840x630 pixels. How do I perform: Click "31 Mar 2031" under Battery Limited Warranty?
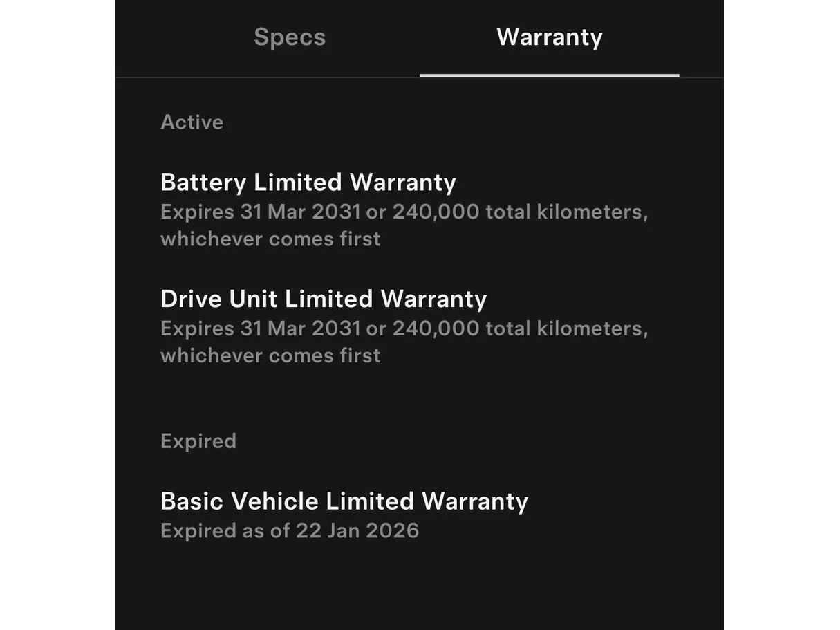pos(300,212)
